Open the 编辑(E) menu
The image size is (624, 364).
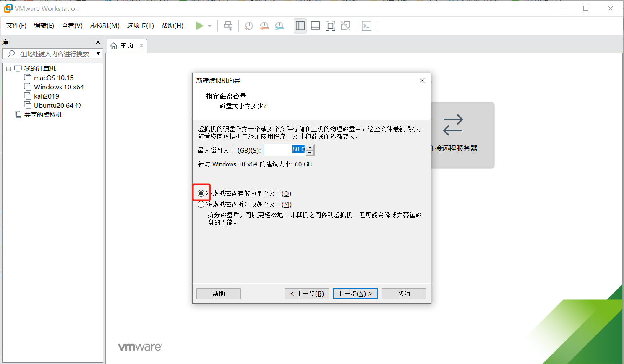pyautogui.click(x=44, y=26)
